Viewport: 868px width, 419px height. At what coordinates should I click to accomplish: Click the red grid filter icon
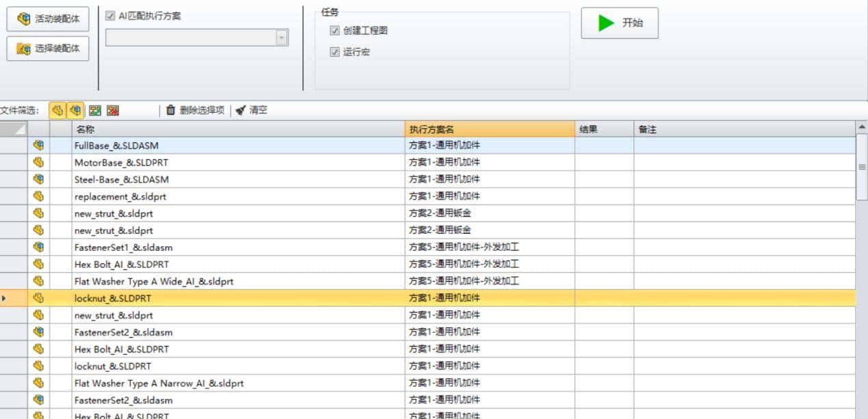[111, 109]
